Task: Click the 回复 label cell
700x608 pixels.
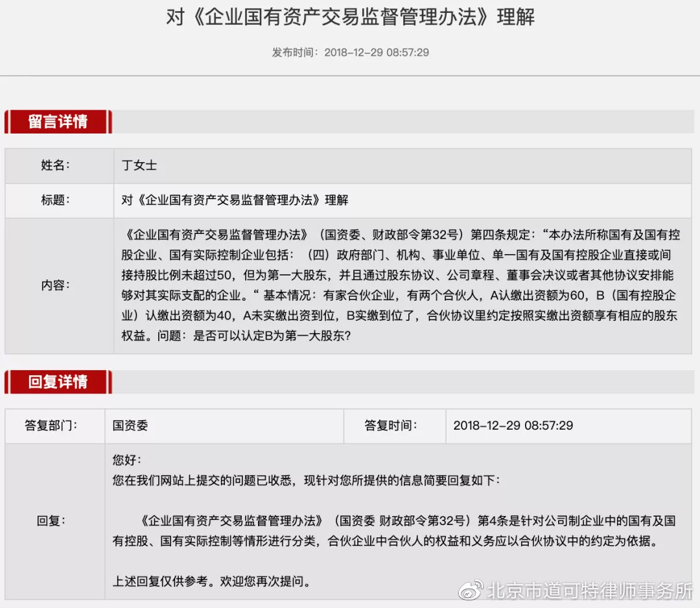Action: click(55, 521)
